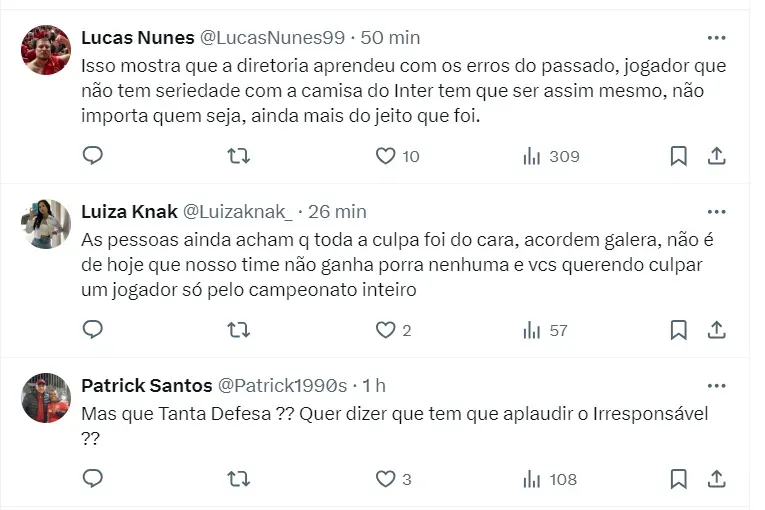765x510 pixels.
Task: Open more options on Lucas Nunes' tweet
Action: [716, 38]
